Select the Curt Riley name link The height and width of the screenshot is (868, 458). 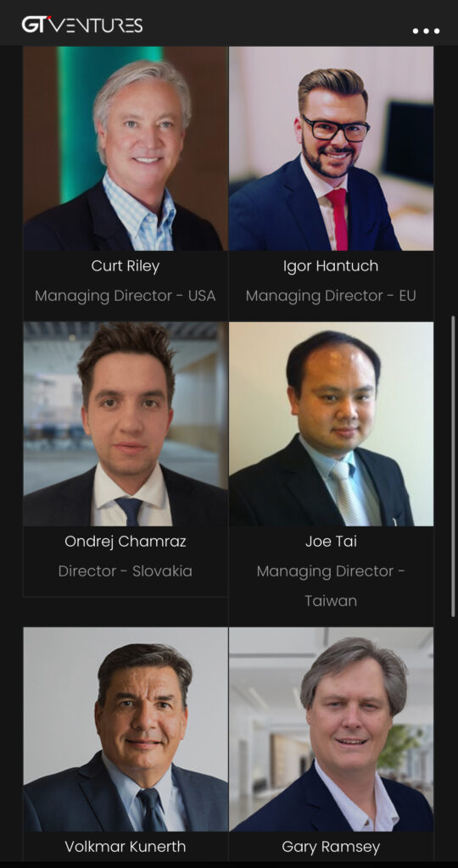point(126,266)
